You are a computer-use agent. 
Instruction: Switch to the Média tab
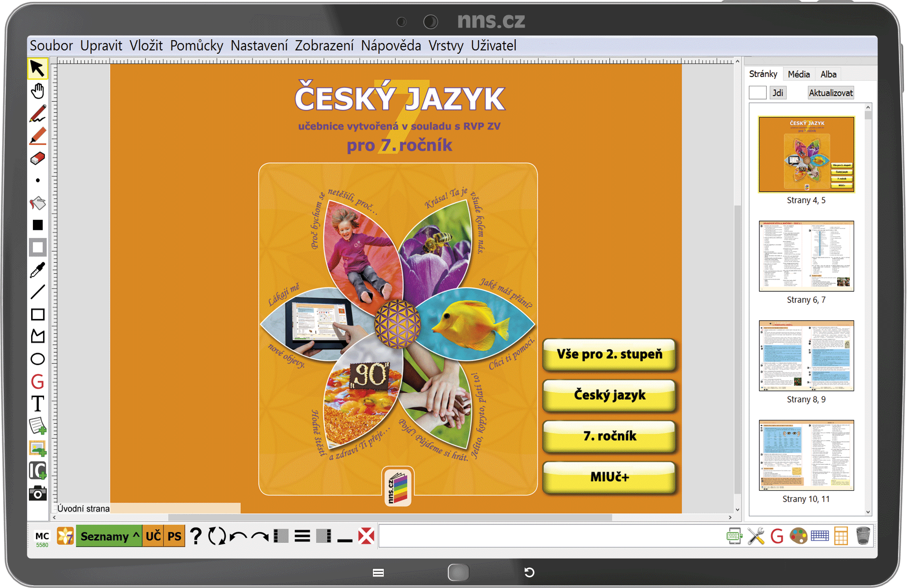[798, 74]
